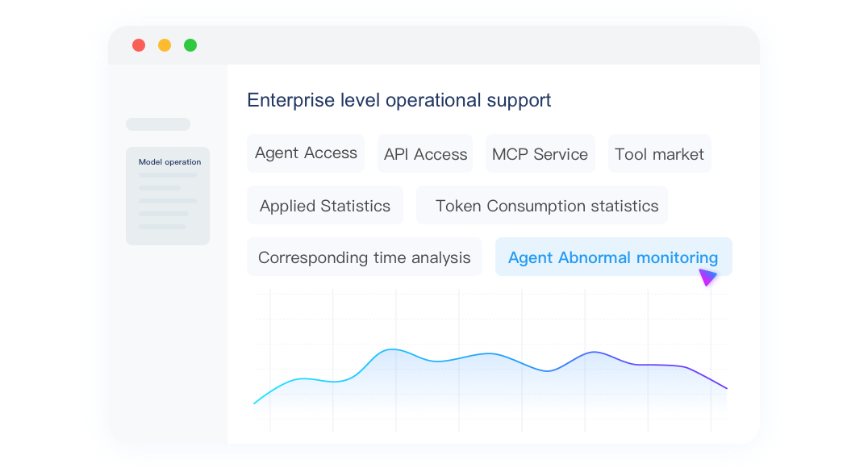Image resolution: width=868 pixels, height=468 pixels.
Task: Click Model operation in the sidebar
Action: point(169,162)
